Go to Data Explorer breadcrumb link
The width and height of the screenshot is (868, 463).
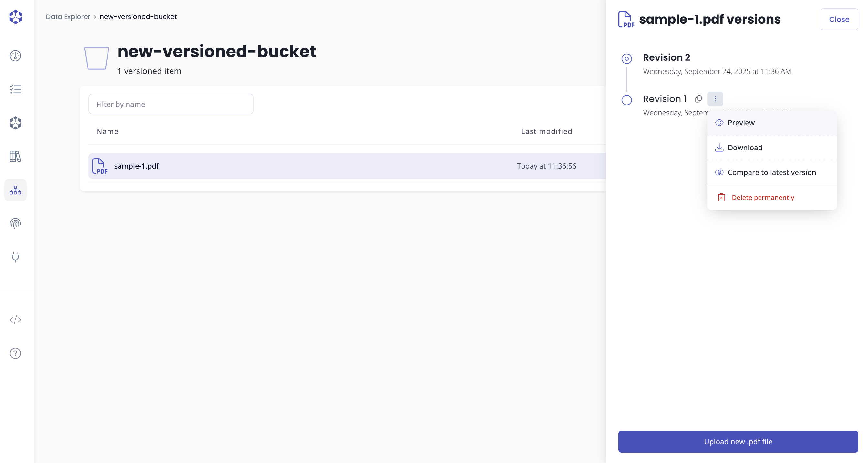(x=68, y=17)
